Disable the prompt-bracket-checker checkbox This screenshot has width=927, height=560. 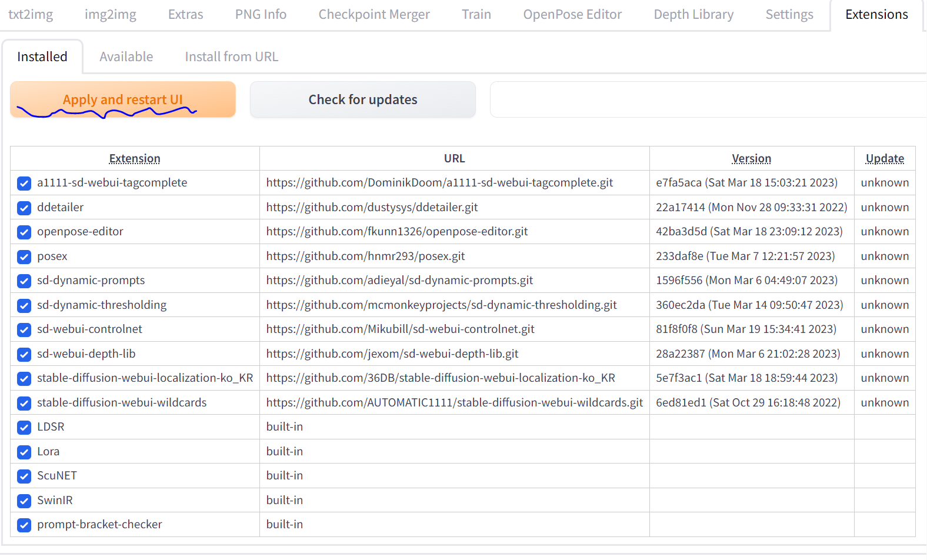pyautogui.click(x=24, y=525)
